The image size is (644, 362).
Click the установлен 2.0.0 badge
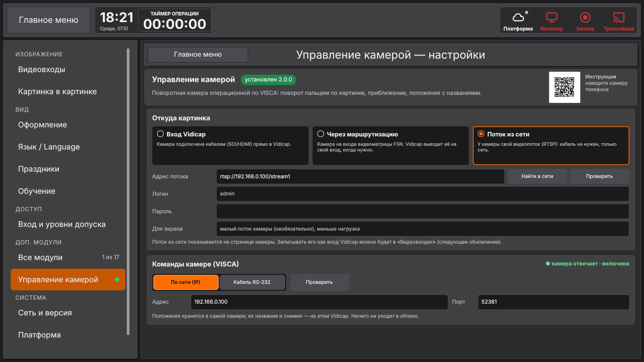[268, 80]
